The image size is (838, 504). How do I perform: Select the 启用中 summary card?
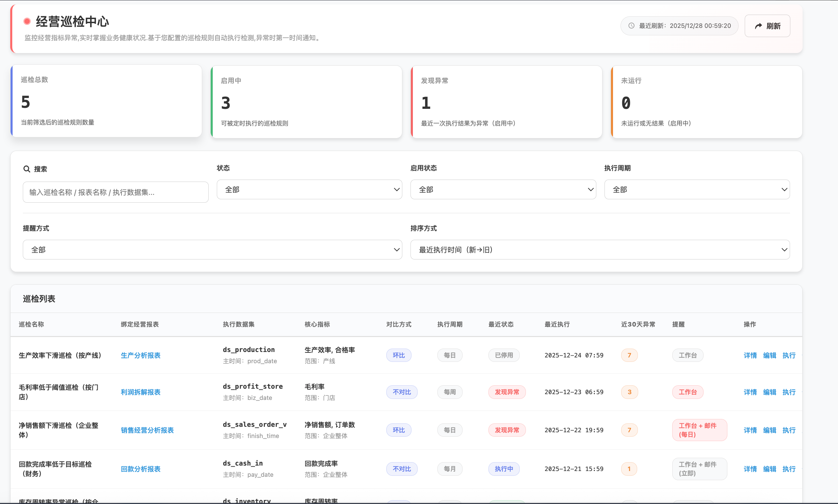pyautogui.click(x=306, y=101)
